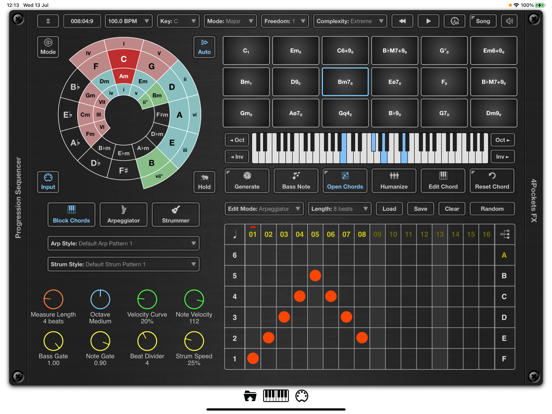Select Arpeggiator mode
Viewport: 552px width, 414px height.
pyautogui.click(x=124, y=214)
